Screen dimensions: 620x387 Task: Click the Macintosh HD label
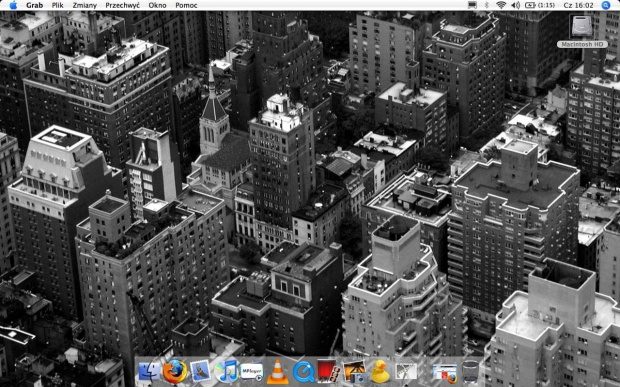(x=582, y=44)
